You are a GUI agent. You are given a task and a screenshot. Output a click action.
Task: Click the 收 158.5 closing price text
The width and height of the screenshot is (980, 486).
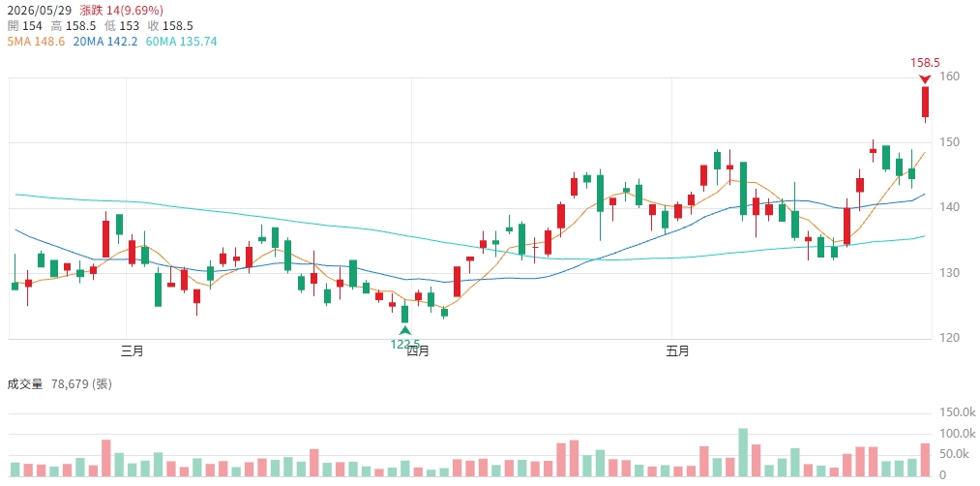coord(170,26)
